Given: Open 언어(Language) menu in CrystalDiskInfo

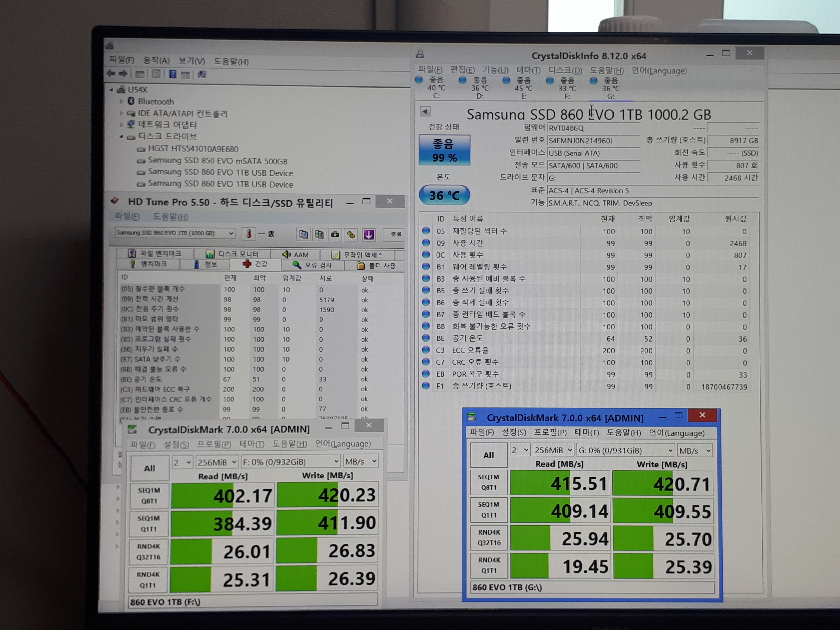Looking at the screenshot, I should coord(659,71).
